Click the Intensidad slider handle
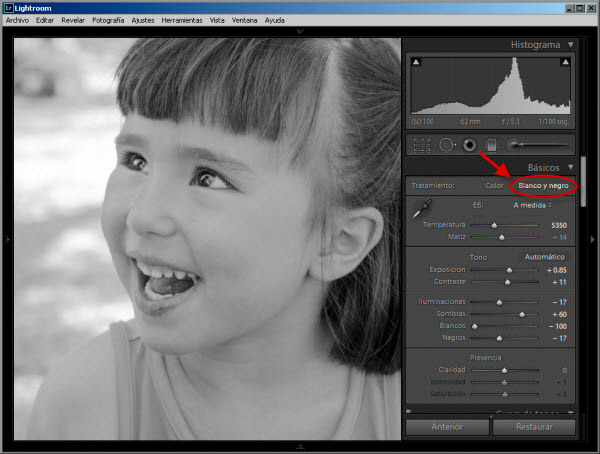The image size is (600, 454). (504, 382)
